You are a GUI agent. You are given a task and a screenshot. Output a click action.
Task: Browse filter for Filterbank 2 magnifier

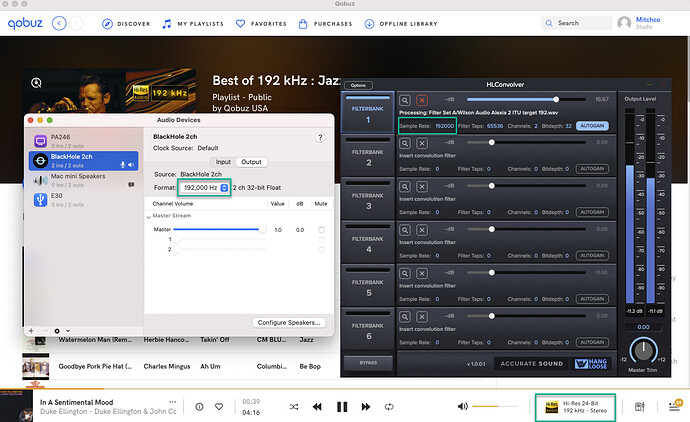(x=405, y=143)
